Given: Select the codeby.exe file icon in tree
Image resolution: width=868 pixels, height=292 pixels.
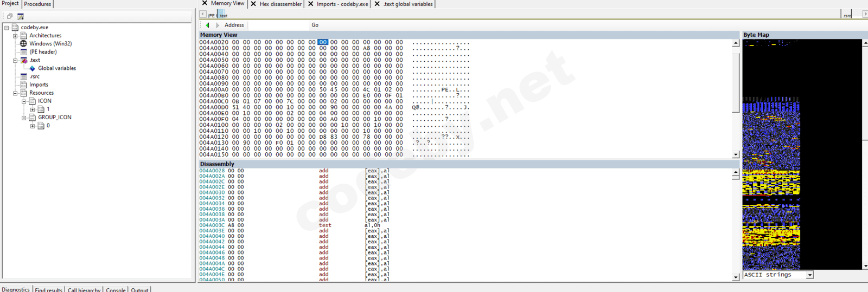Looking at the screenshot, I should pyautogui.click(x=15, y=27).
